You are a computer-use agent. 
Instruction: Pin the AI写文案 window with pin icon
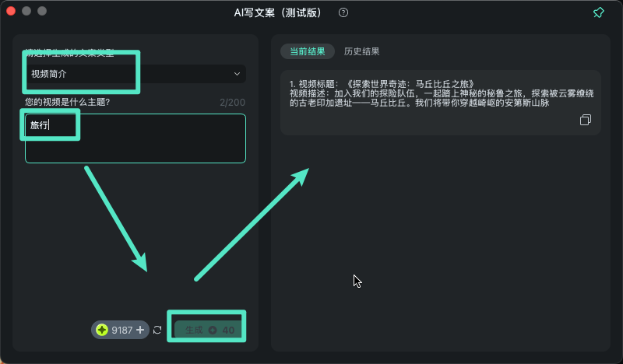[599, 12]
